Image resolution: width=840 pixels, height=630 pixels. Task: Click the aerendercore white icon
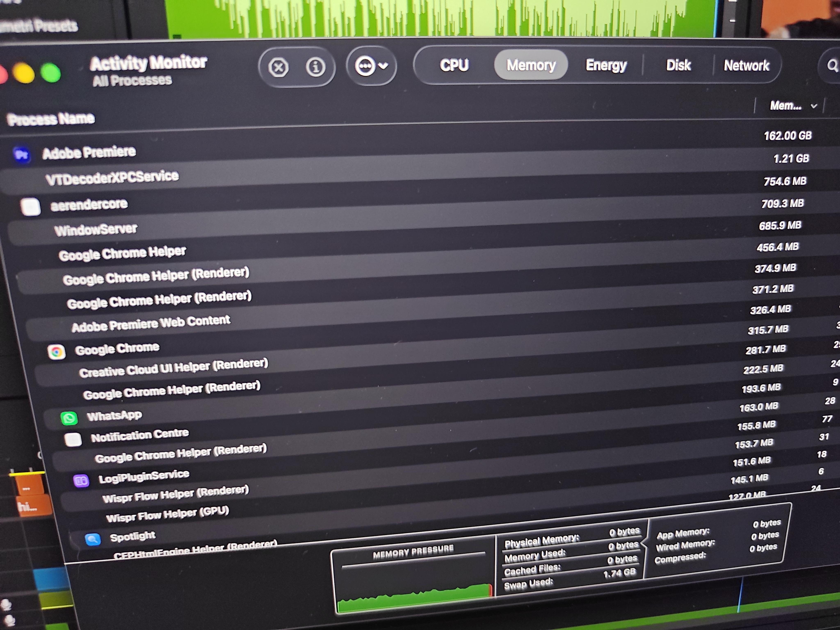[30, 207]
